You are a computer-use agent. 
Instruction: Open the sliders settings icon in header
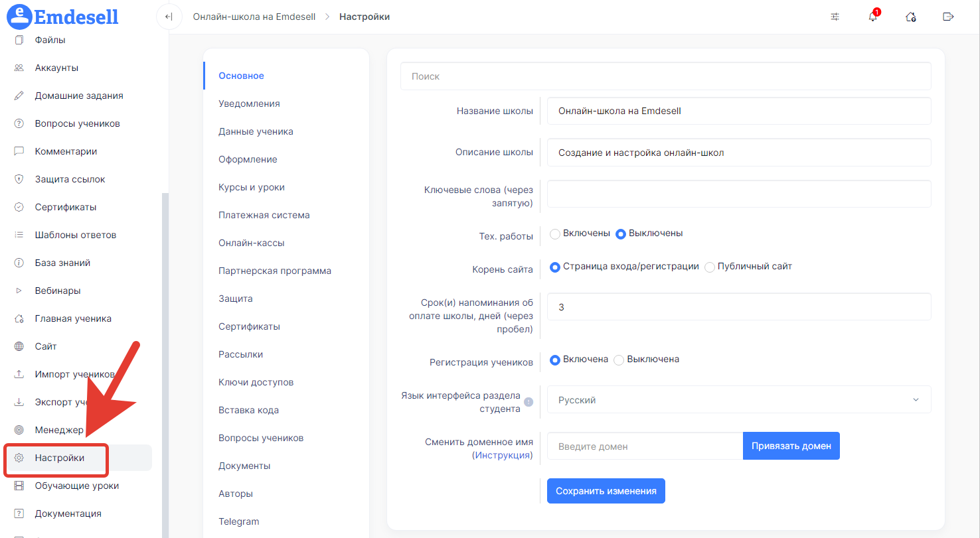tap(835, 17)
